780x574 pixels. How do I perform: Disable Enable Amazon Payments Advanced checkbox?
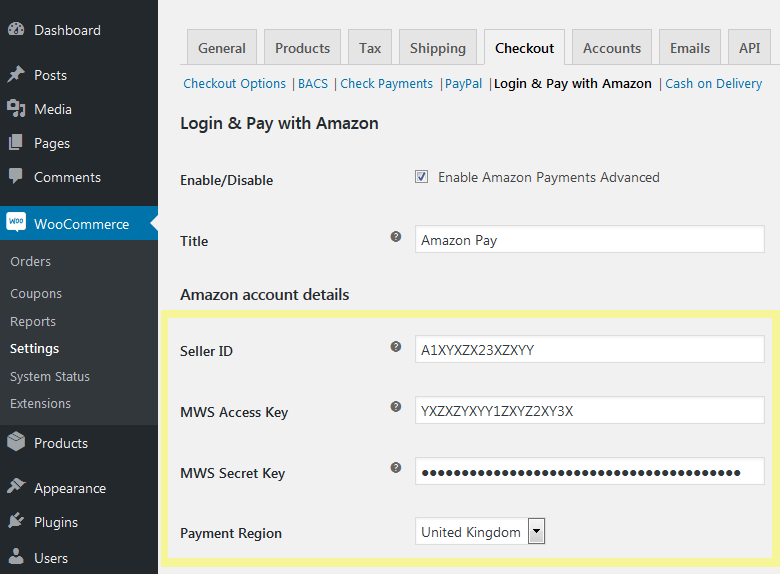click(x=422, y=177)
